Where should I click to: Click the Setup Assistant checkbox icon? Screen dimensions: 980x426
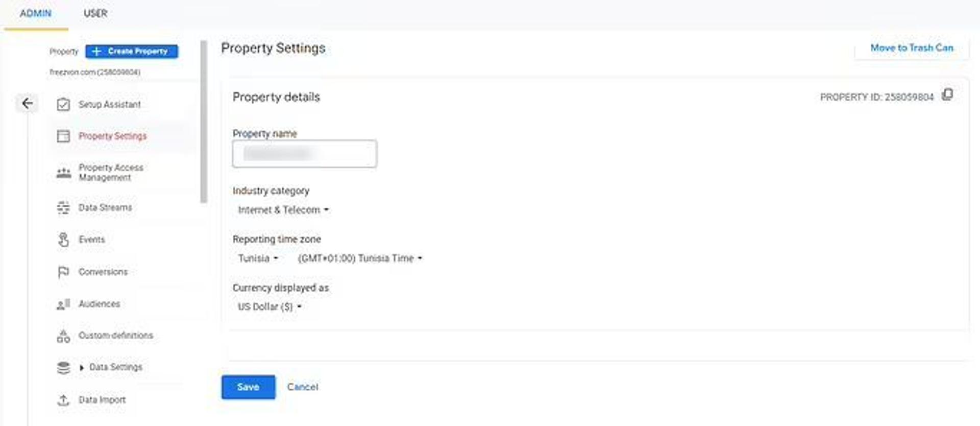click(x=63, y=105)
